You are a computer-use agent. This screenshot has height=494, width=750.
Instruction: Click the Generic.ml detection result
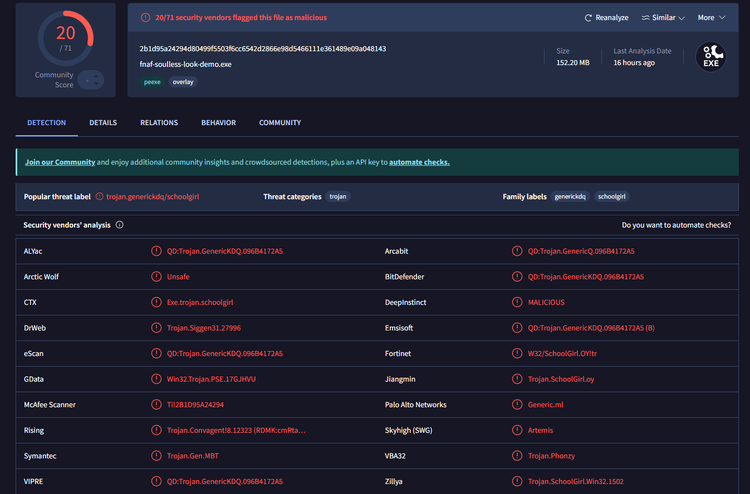click(x=545, y=405)
